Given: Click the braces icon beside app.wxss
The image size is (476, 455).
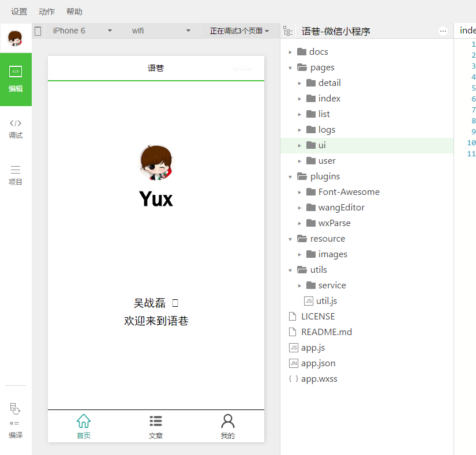Looking at the screenshot, I should pos(293,378).
